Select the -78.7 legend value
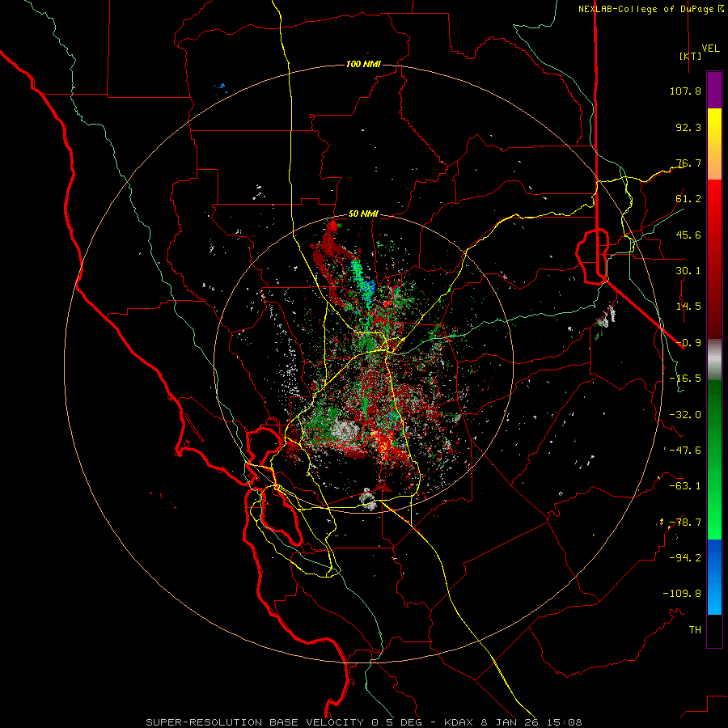This screenshot has height=728, width=728. [685, 523]
